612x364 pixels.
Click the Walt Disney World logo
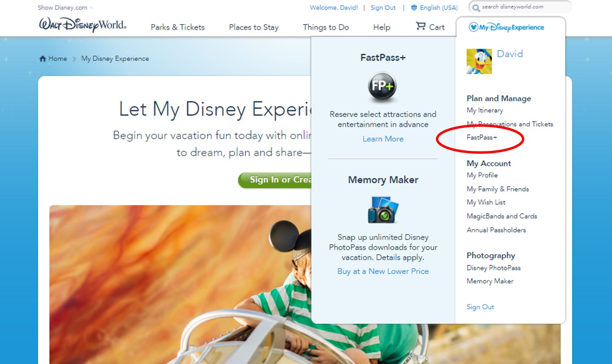pyautogui.click(x=82, y=25)
